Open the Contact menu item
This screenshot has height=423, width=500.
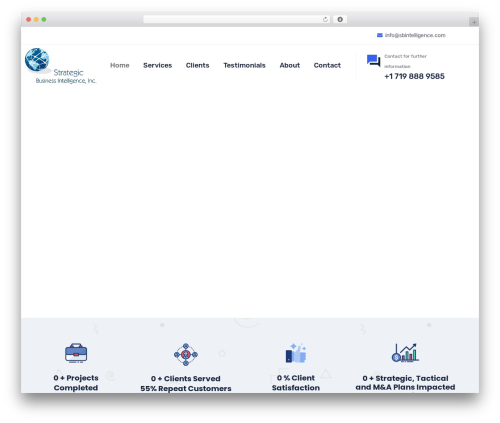tap(327, 65)
